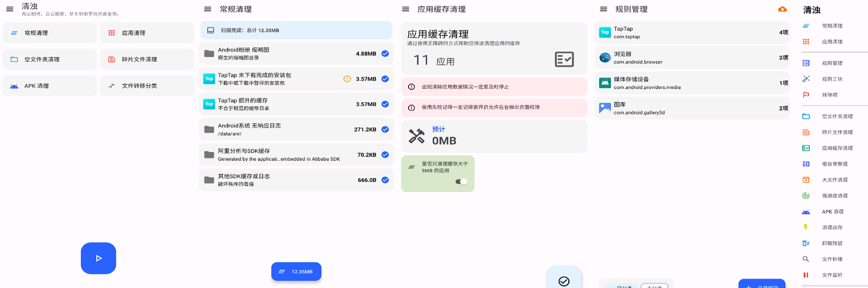Tap the orange warning icon on TapTap 安装包 row
The height and width of the screenshot is (288, 868).
point(347,79)
